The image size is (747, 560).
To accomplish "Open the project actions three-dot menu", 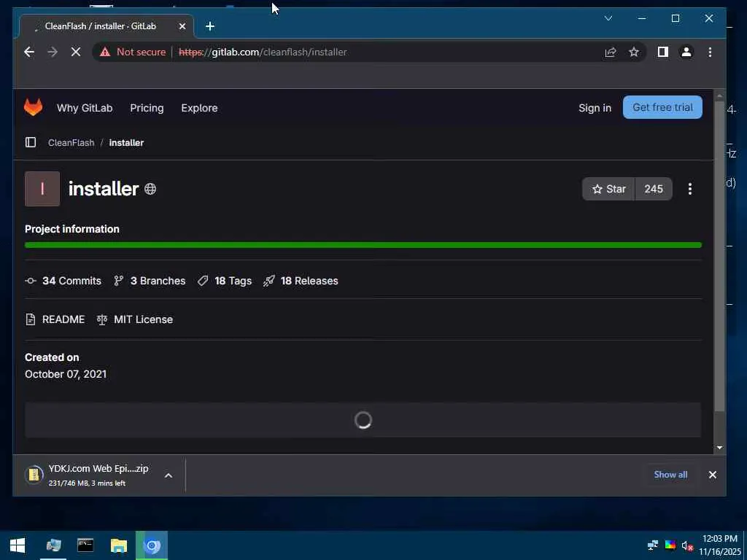I will (x=690, y=189).
